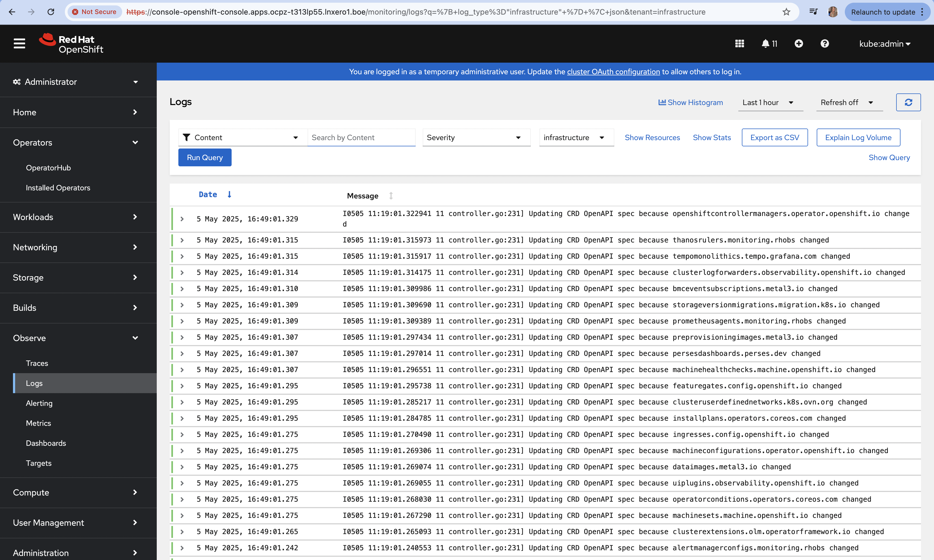Open the hamburger navigation menu

click(19, 44)
